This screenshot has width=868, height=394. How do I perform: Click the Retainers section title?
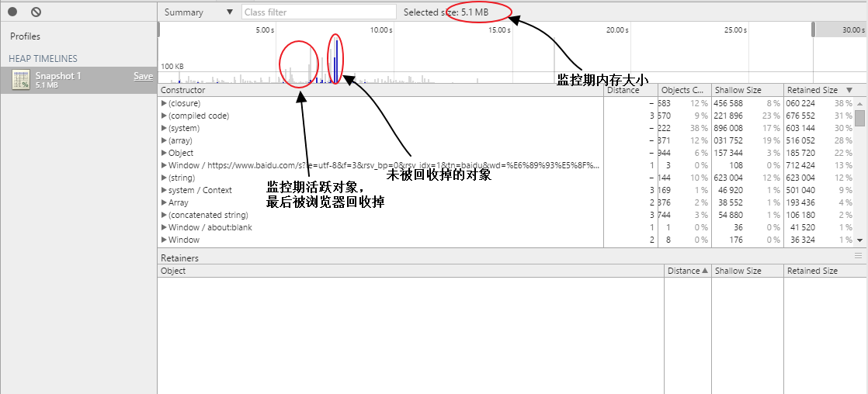coord(179,257)
